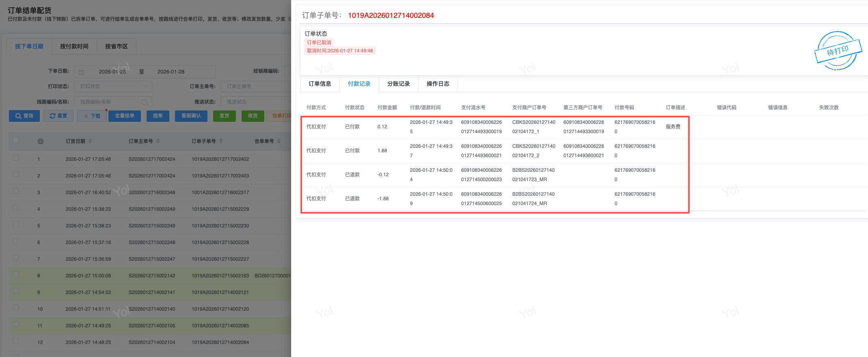Check the checkbox for row 1

point(16,158)
